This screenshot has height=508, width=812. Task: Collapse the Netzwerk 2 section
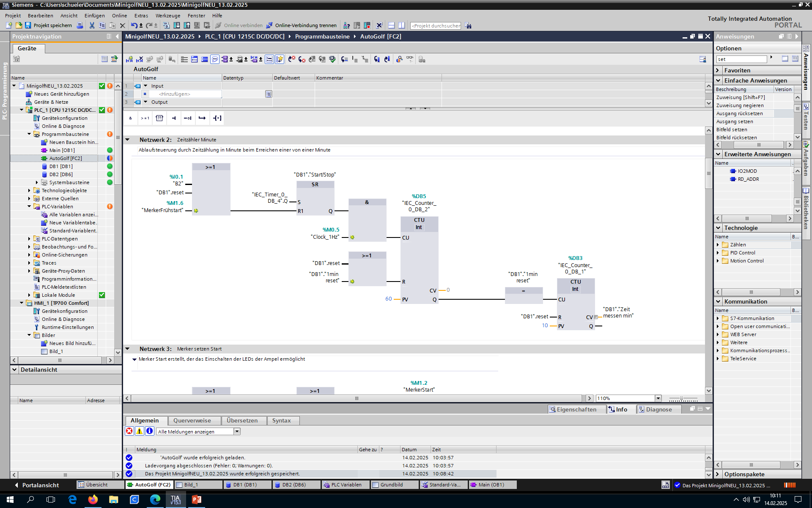click(x=127, y=140)
